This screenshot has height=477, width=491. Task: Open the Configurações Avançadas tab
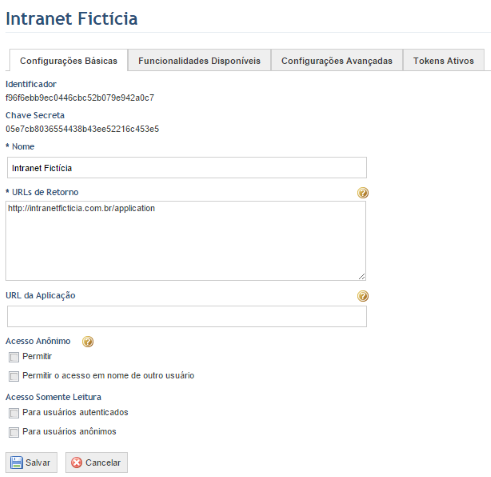(x=337, y=60)
